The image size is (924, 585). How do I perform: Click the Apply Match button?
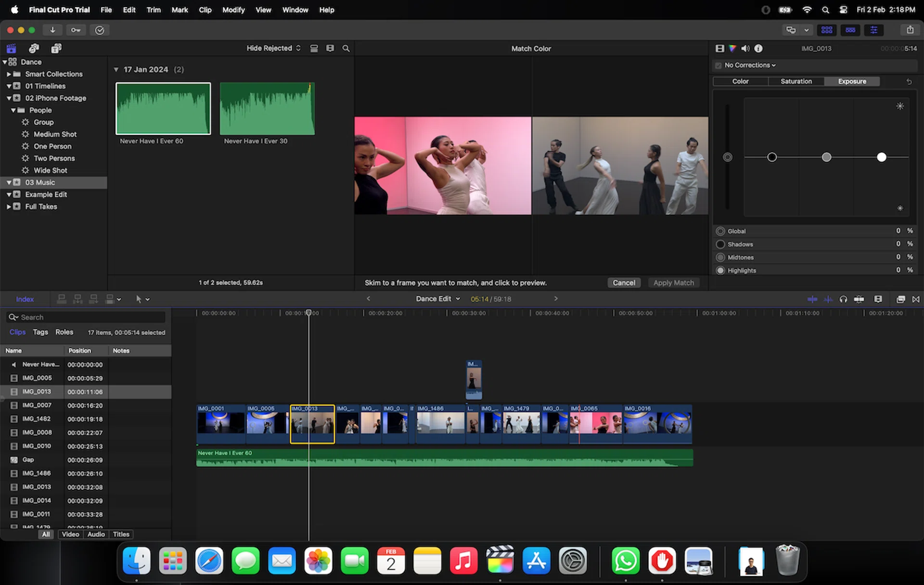click(x=673, y=282)
